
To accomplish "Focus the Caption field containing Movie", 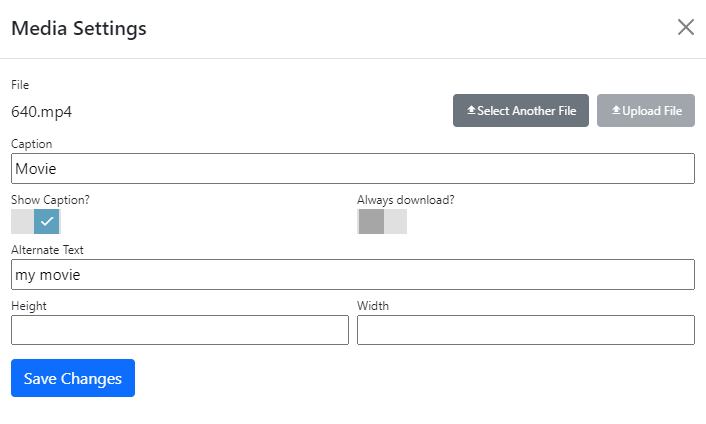I will click(352, 169).
